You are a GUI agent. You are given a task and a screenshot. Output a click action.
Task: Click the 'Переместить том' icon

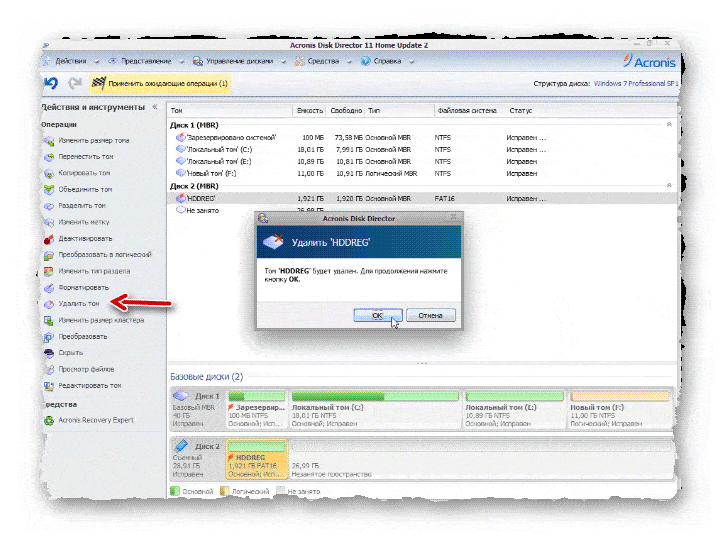pyautogui.click(x=49, y=157)
